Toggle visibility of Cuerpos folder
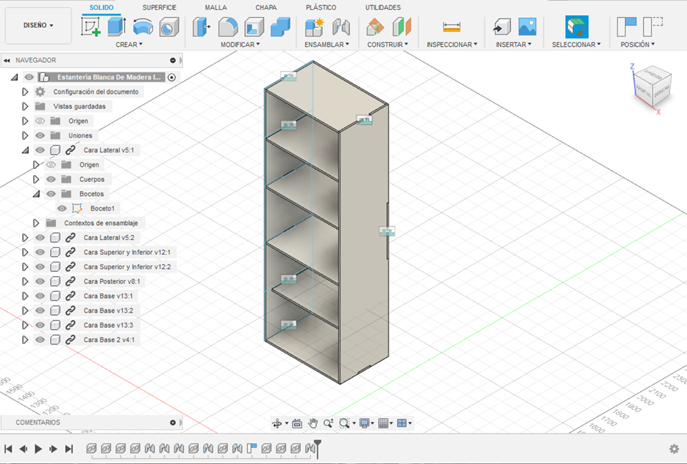 (x=51, y=179)
